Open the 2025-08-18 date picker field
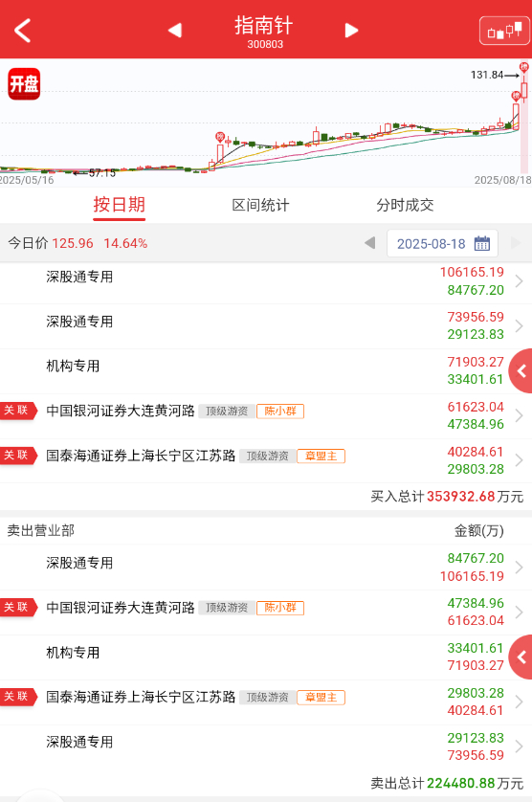This screenshot has width=532, height=802. 442,243
